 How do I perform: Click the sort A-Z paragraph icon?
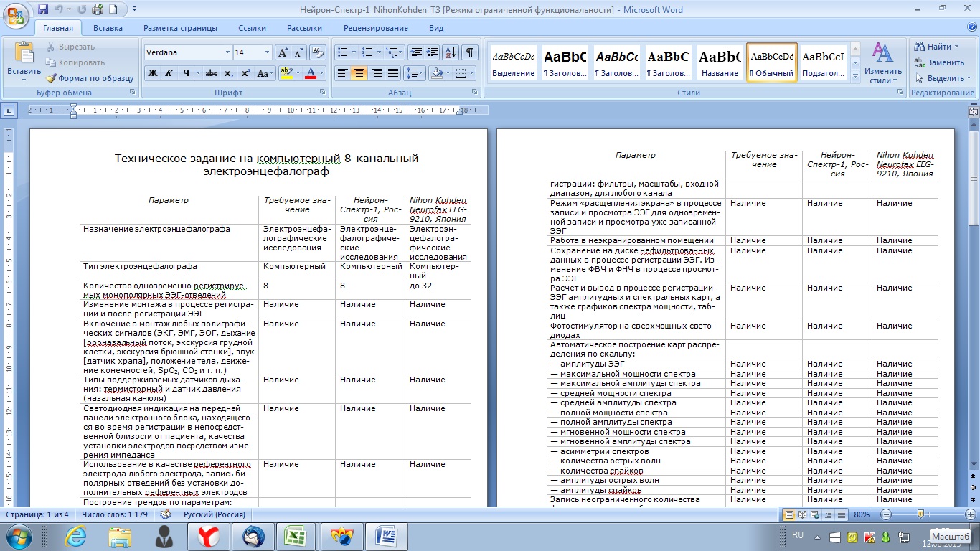451,52
